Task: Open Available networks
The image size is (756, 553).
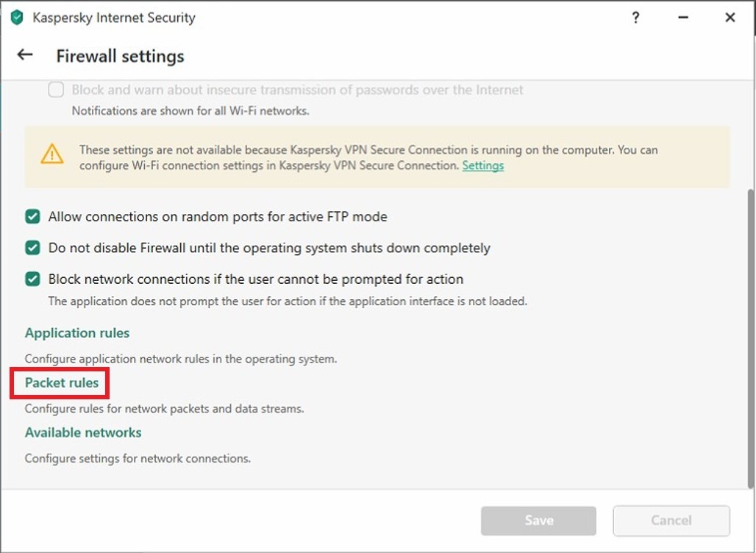Action: click(x=83, y=432)
